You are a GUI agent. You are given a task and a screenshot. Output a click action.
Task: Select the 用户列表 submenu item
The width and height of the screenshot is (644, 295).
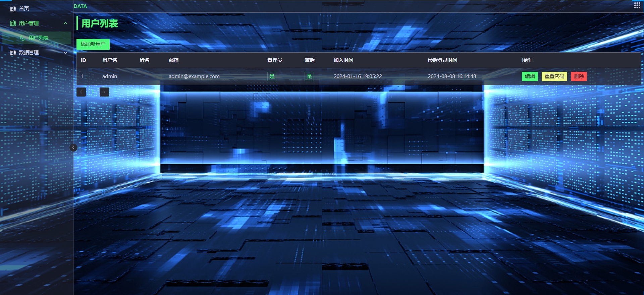click(x=39, y=38)
